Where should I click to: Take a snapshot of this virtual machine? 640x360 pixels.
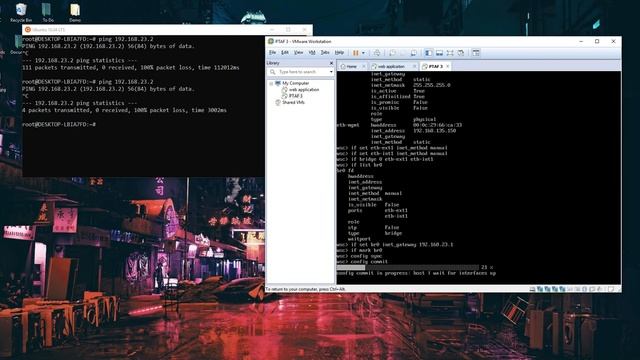pyautogui.click(x=392, y=53)
